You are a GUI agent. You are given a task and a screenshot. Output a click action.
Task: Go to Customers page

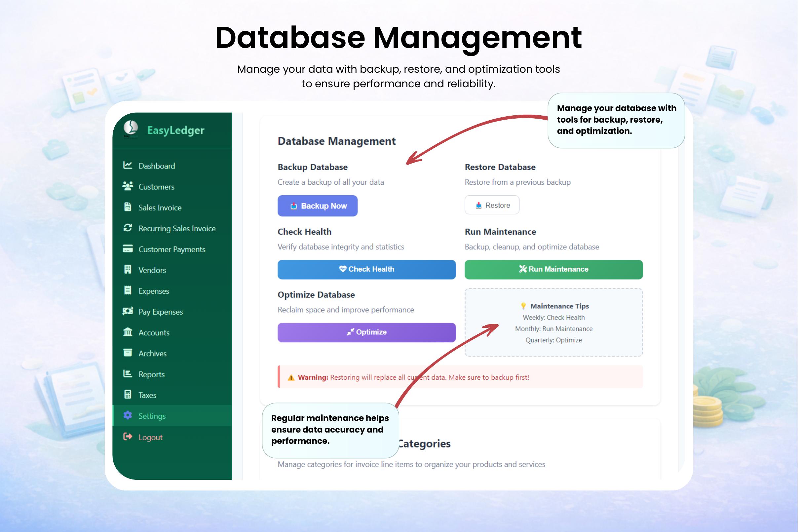point(172,187)
